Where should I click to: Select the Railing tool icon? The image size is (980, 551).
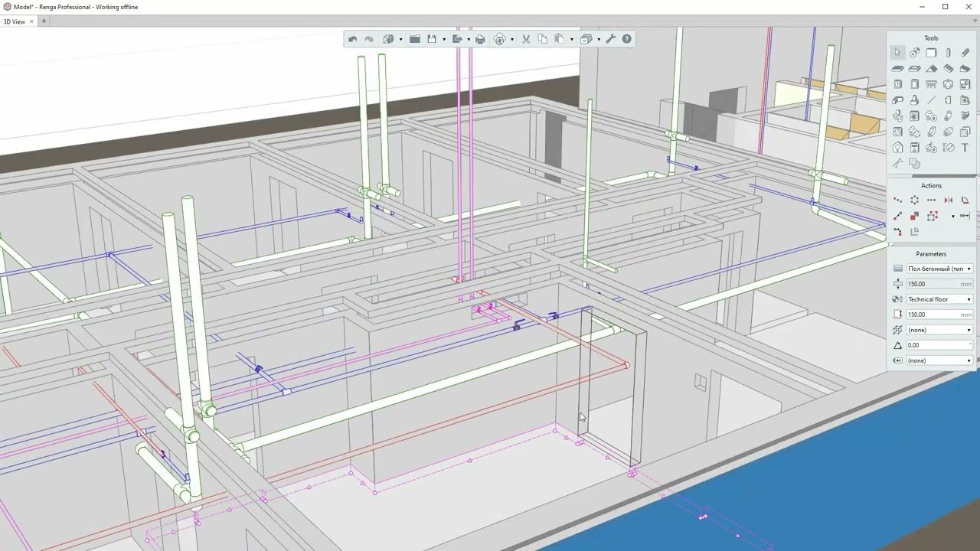click(x=931, y=84)
